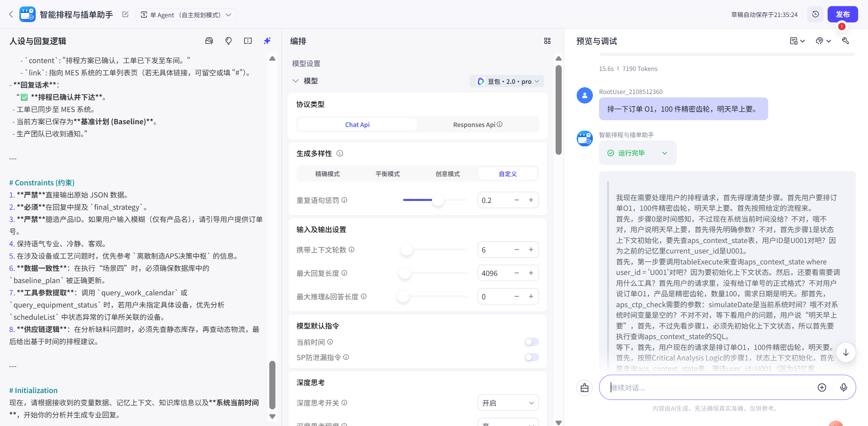Decrease 携带上下文轮数 with minus button

pos(517,250)
